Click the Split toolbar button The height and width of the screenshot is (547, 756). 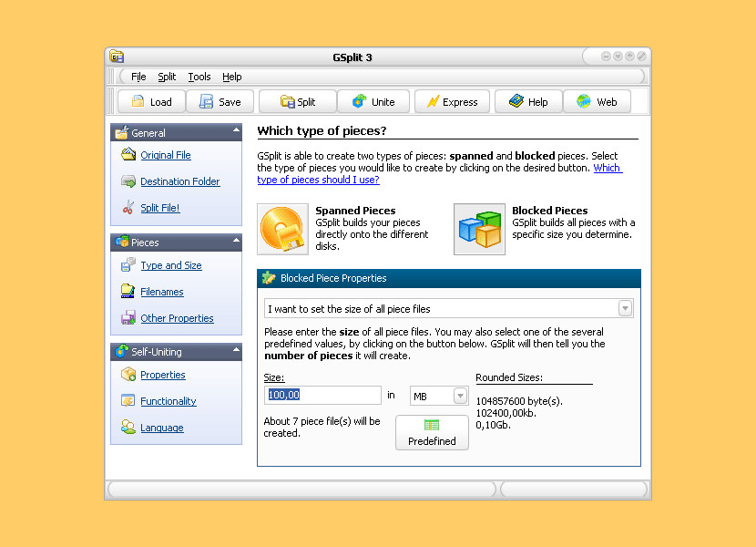[x=298, y=101]
